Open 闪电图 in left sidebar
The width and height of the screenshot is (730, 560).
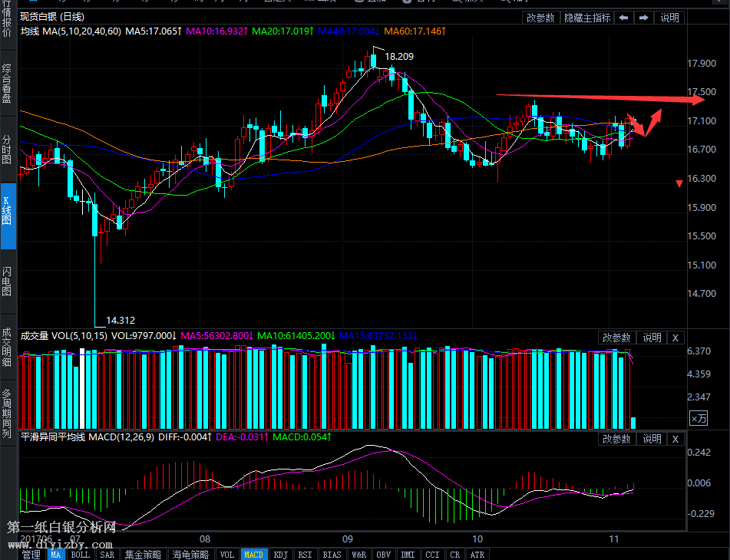click(x=7, y=282)
